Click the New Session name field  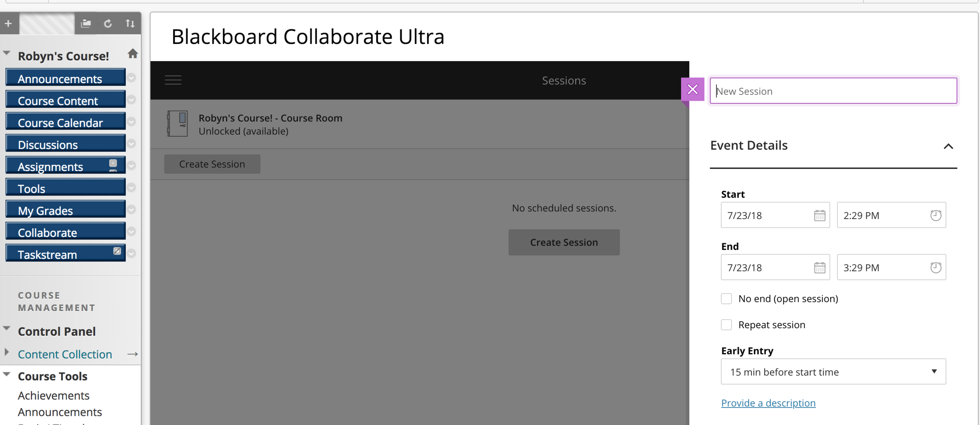pos(833,91)
